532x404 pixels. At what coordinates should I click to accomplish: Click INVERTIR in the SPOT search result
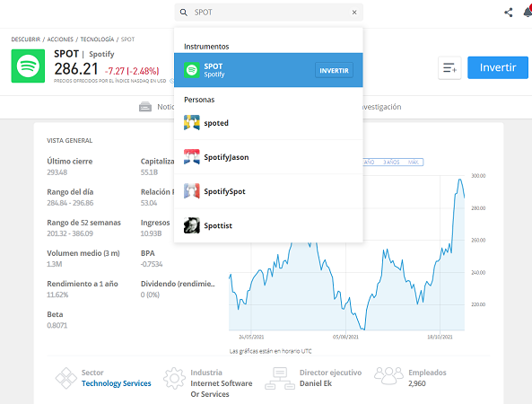[334, 70]
